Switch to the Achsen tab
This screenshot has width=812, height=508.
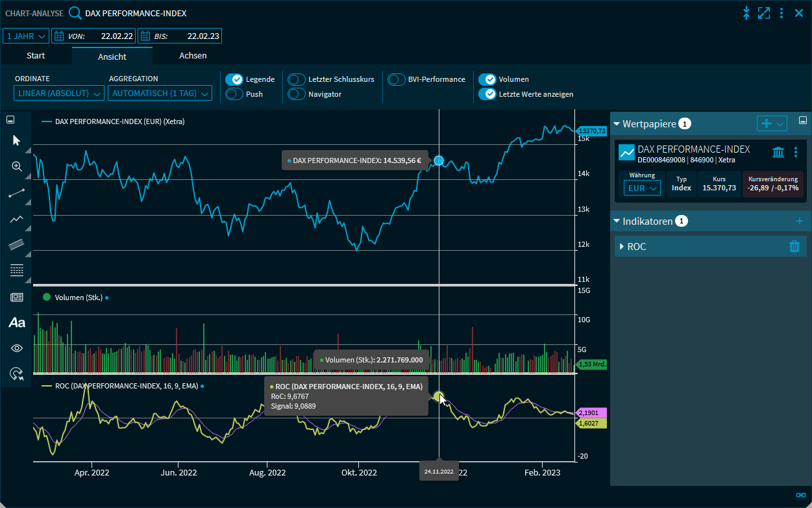pos(193,56)
